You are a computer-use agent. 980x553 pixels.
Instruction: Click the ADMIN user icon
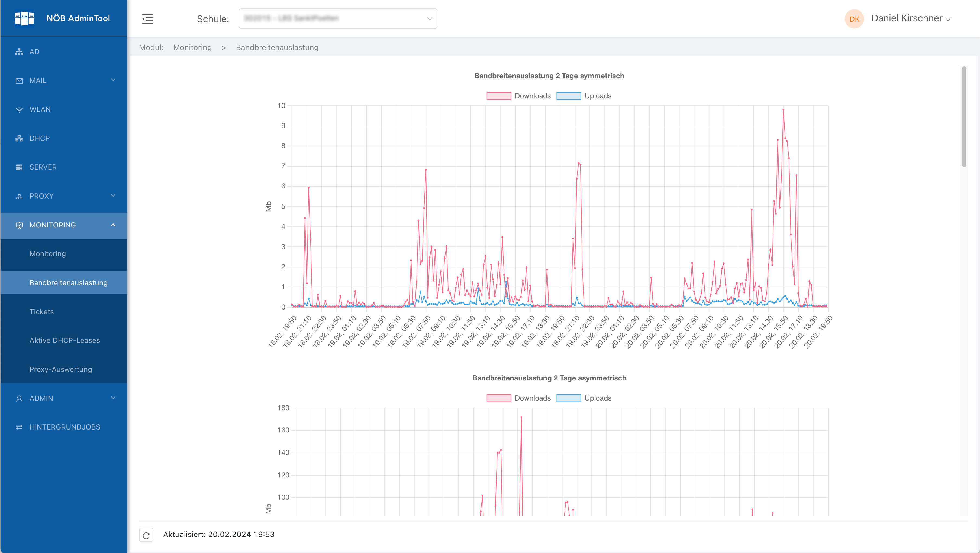tap(19, 398)
